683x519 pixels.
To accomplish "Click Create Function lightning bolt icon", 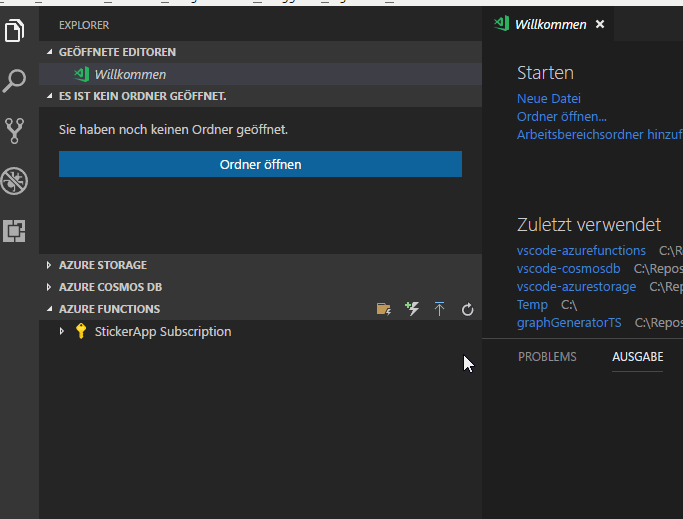I will (412, 309).
